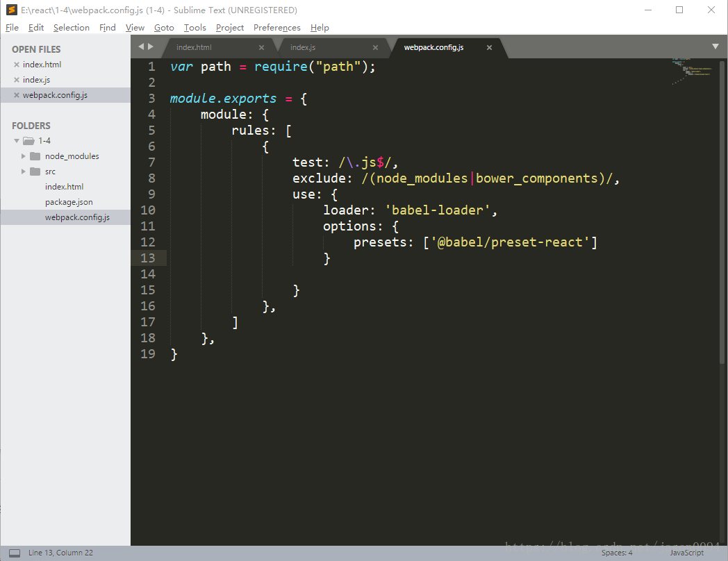The width and height of the screenshot is (728, 561).
Task: Click the 1-4 folder icon
Action: [x=28, y=141]
